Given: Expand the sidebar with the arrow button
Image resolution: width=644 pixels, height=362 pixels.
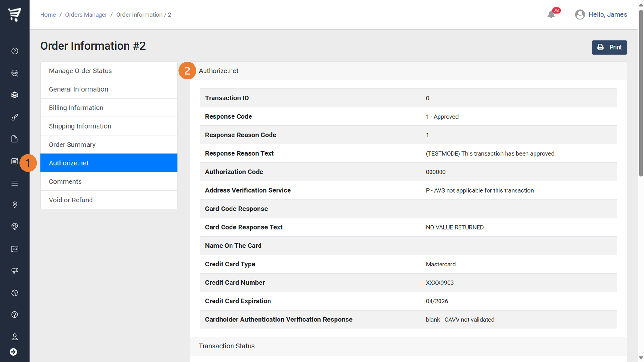Looking at the screenshot, I should pyautogui.click(x=14, y=352).
